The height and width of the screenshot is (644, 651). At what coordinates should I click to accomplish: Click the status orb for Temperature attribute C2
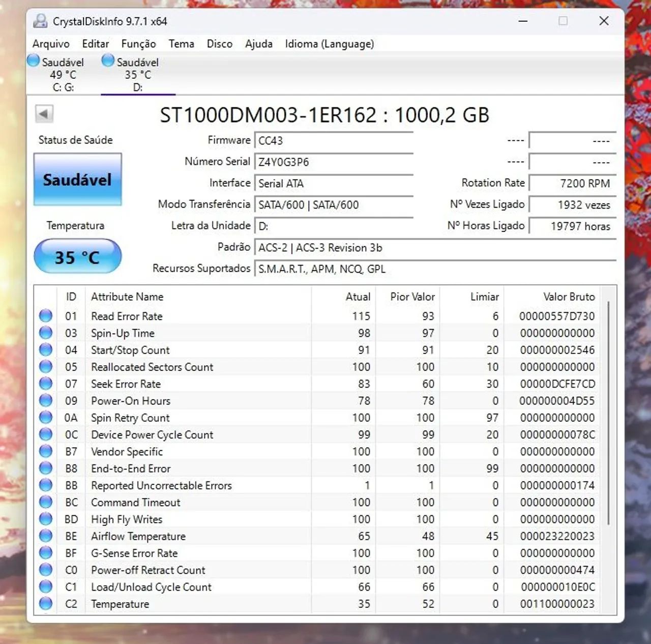(x=46, y=603)
